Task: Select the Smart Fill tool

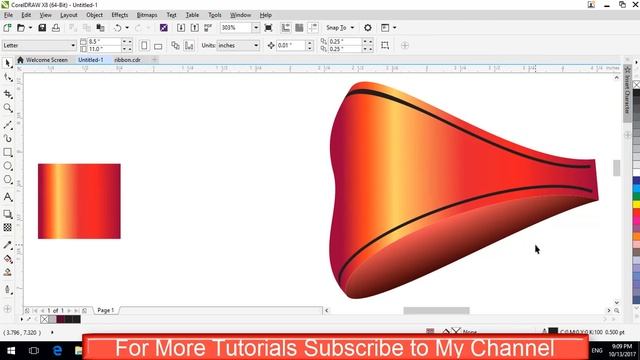Action: coord(7,272)
